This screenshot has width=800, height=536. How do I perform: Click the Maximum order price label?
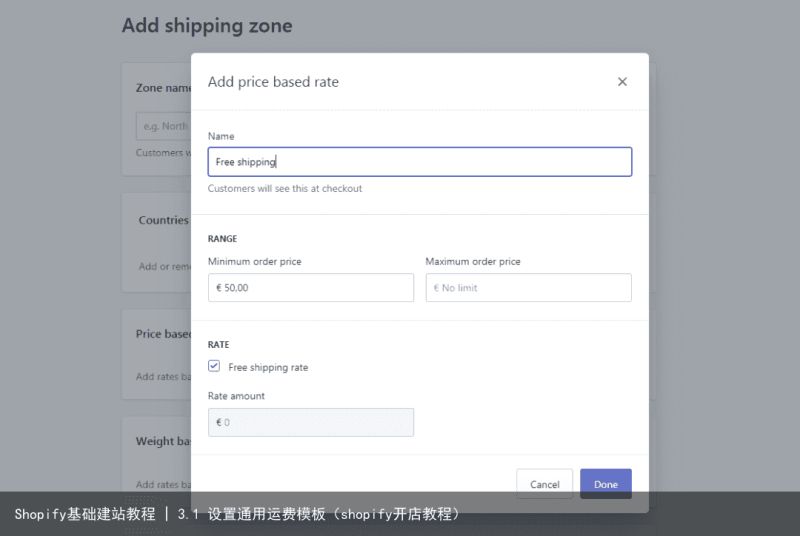tap(473, 262)
